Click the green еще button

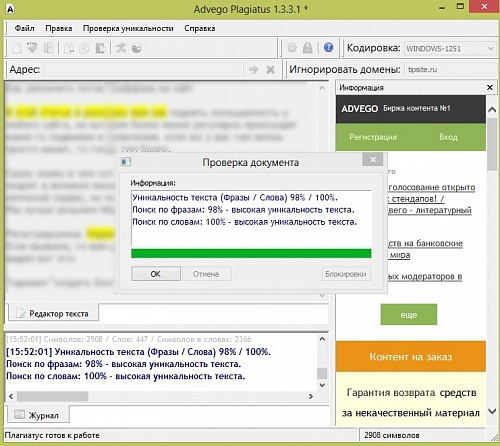(x=409, y=315)
